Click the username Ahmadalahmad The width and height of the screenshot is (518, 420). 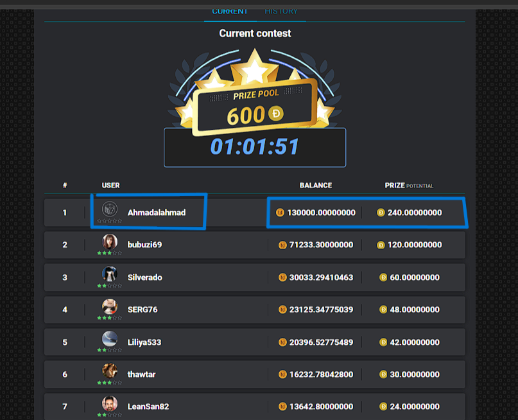tap(156, 213)
